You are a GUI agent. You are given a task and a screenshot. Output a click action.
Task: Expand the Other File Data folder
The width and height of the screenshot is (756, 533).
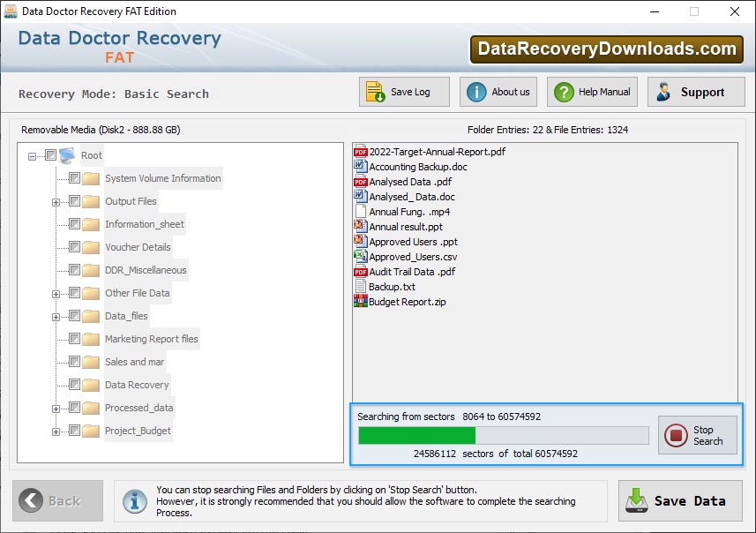click(x=56, y=294)
